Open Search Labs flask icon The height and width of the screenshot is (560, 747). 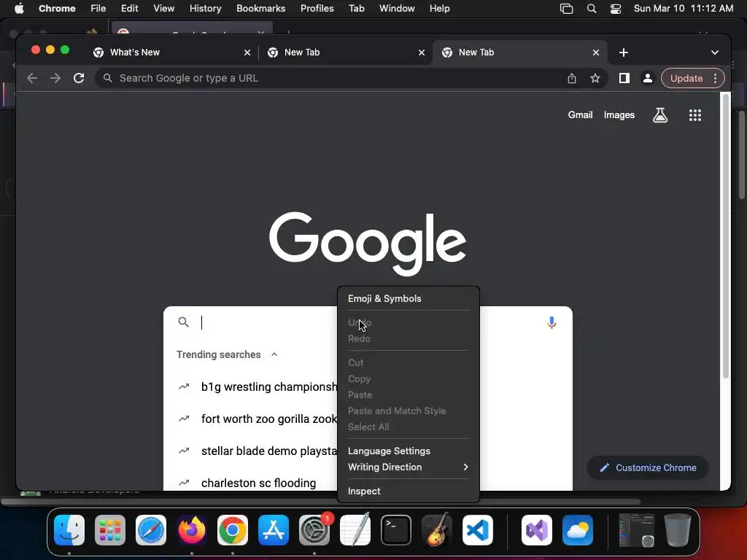point(659,114)
